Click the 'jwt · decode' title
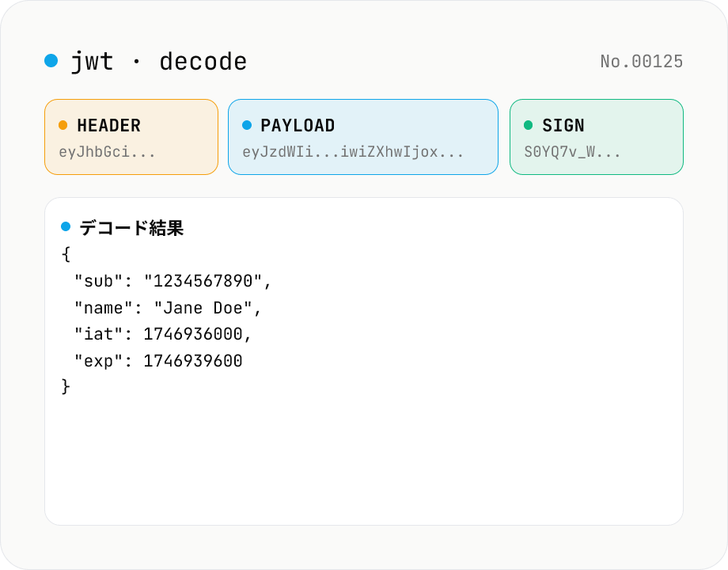 click(159, 62)
